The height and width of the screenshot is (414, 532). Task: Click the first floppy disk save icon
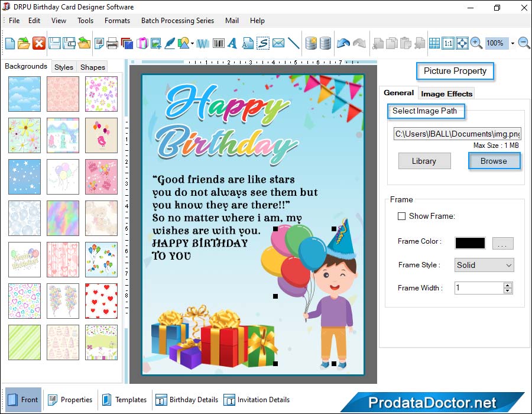point(54,43)
